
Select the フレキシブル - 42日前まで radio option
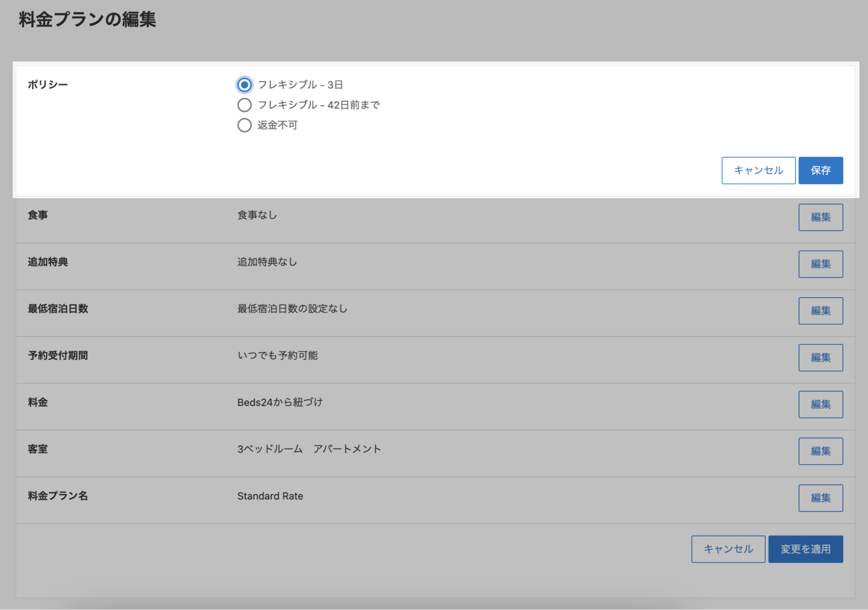(244, 105)
